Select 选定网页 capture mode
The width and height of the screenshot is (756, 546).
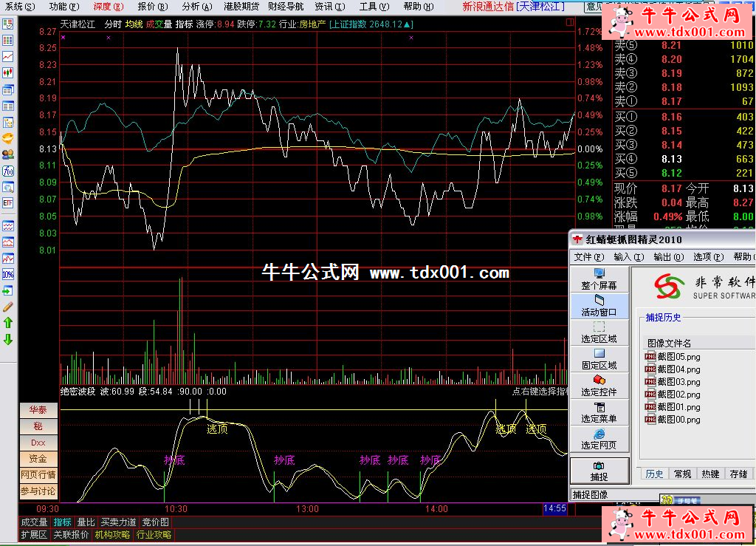(x=599, y=439)
